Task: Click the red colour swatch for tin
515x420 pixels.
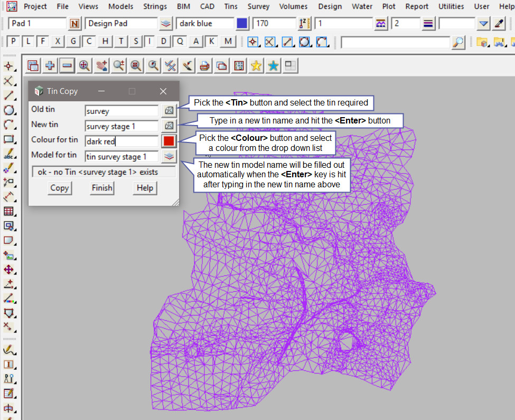Action: pyautogui.click(x=168, y=141)
